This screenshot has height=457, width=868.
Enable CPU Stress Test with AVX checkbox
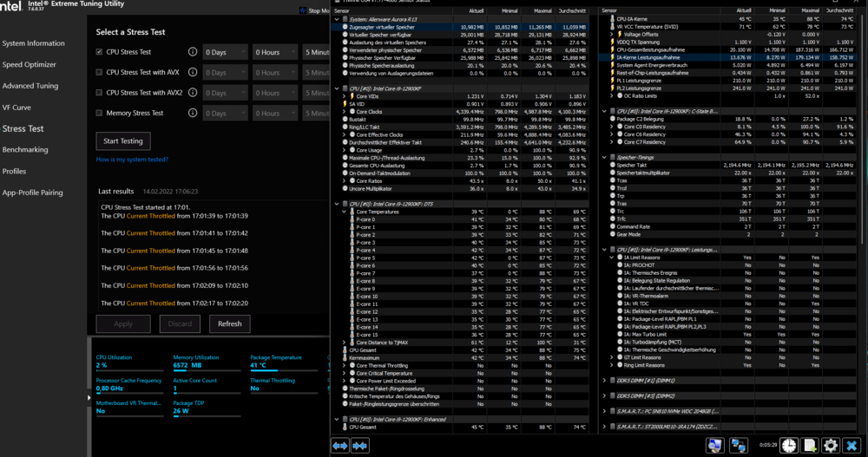pyautogui.click(x=100, y=73)
